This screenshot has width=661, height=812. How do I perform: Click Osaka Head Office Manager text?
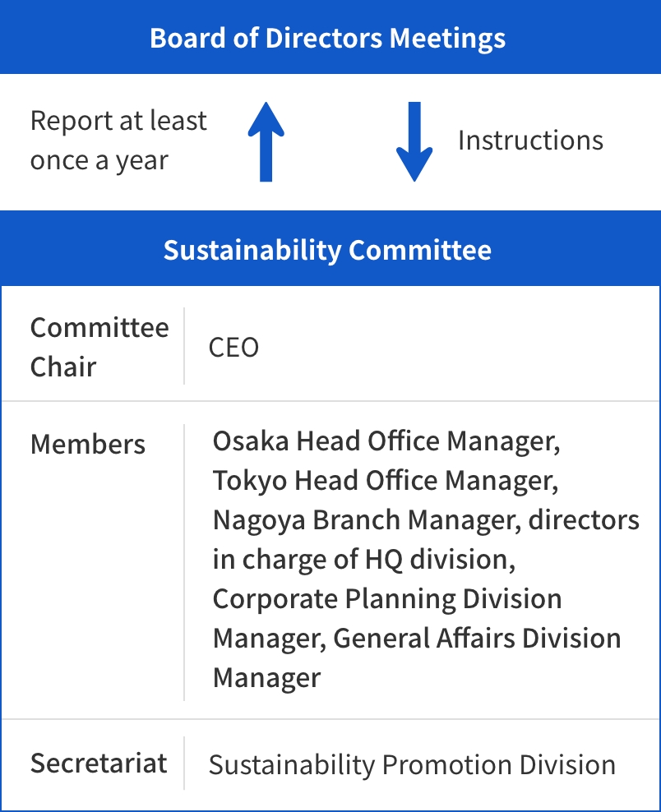(x=386, y=441)
